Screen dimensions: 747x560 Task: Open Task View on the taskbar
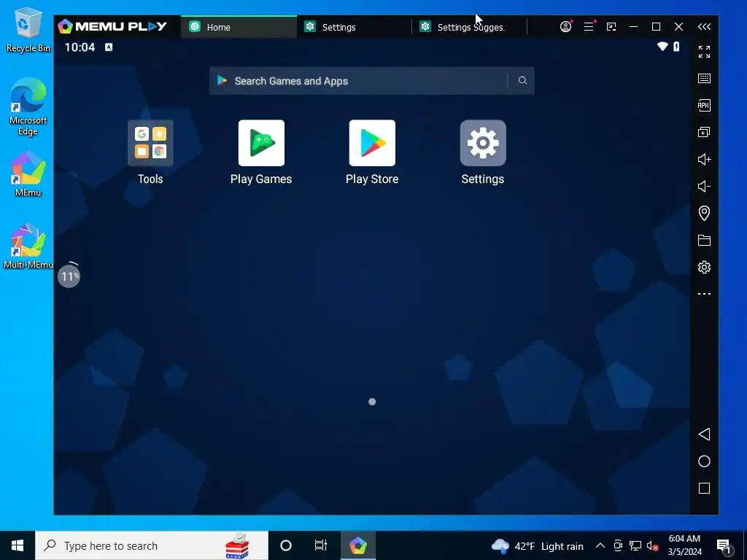[321, 545]
